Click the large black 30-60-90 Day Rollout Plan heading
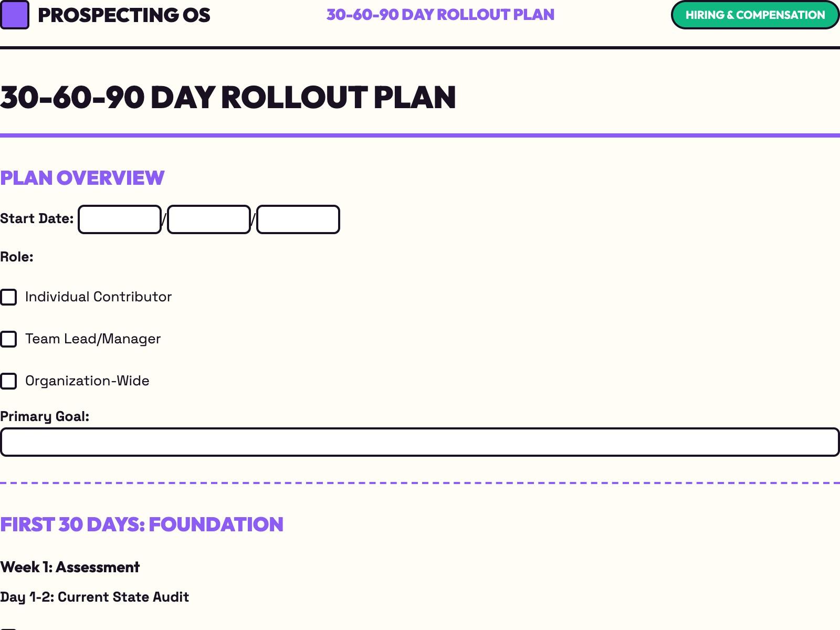 [x=228, y=98]
